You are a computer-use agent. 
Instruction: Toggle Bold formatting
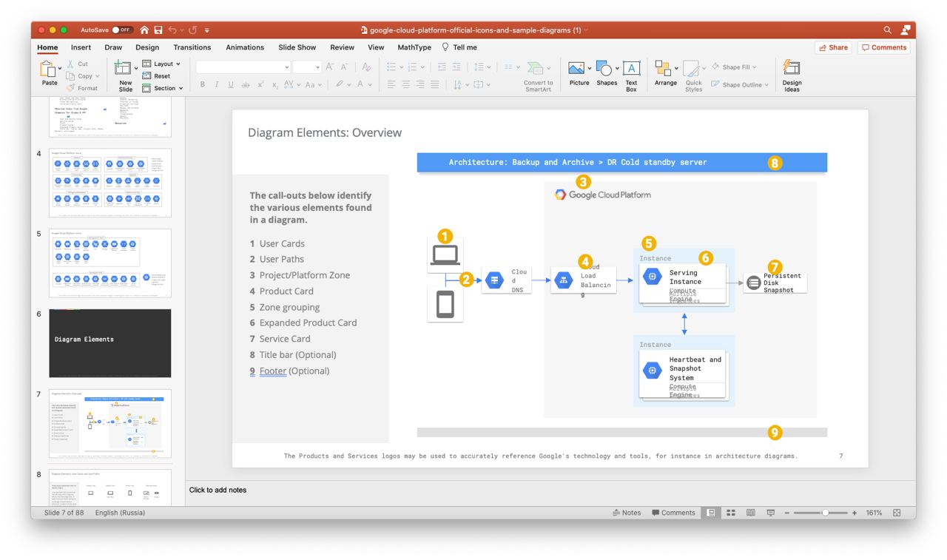click(202, 85)
